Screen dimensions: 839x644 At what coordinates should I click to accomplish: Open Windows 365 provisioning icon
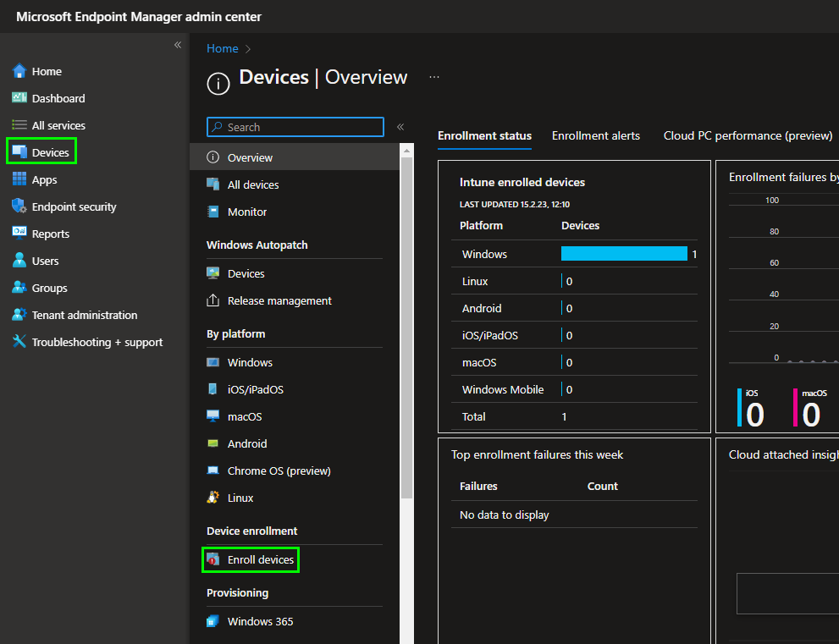pos(213,621)
